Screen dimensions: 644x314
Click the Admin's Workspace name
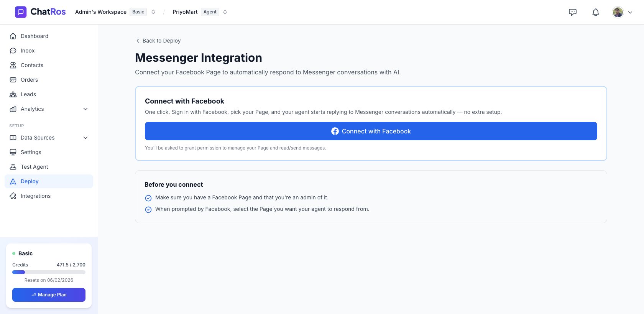(x=101, y=12)
